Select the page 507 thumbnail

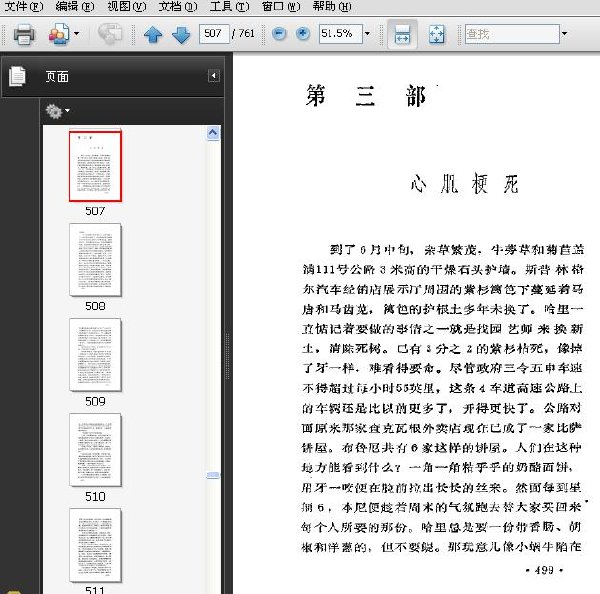click(95, 166)
